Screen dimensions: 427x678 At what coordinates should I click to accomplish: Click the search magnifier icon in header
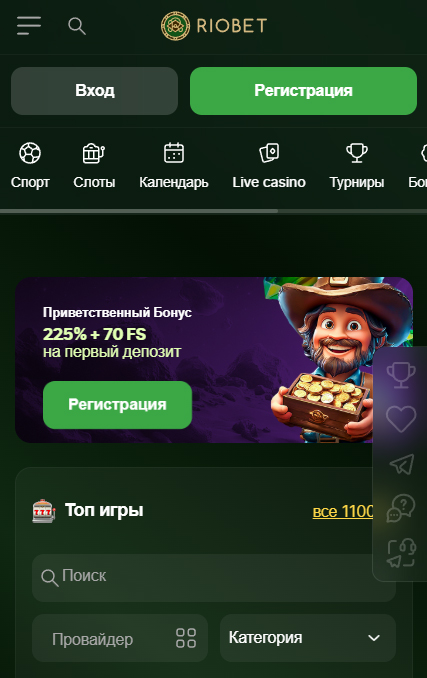(x=77, y=26)
